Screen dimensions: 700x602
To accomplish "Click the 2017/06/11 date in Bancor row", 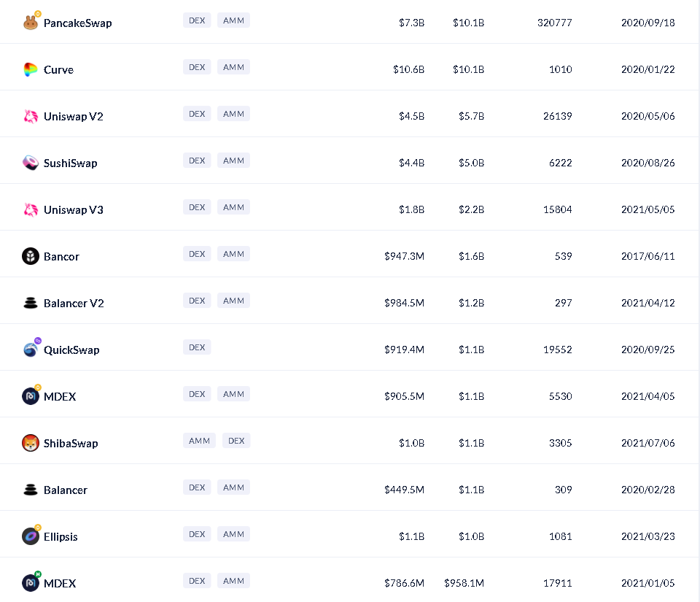I will (x=647, y=257).
